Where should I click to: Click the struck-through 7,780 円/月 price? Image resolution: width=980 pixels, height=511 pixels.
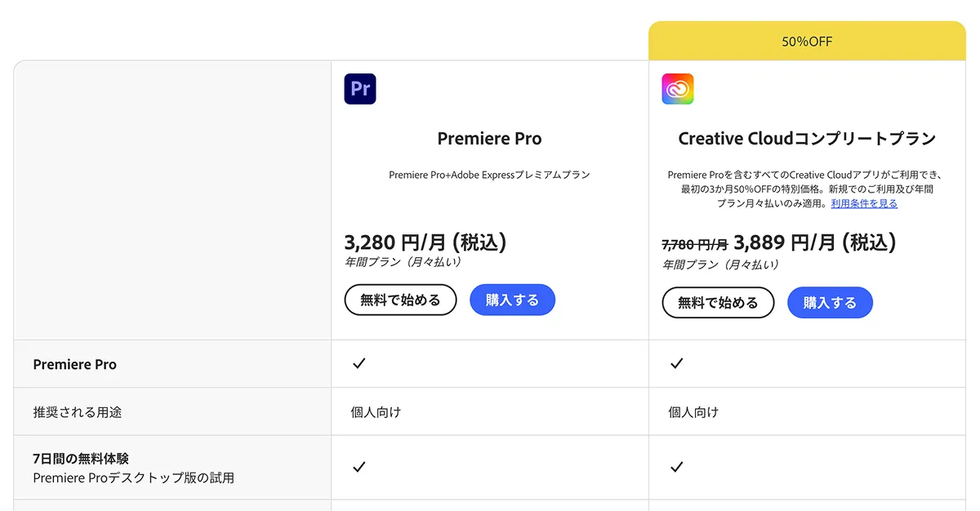click(694, 244)
